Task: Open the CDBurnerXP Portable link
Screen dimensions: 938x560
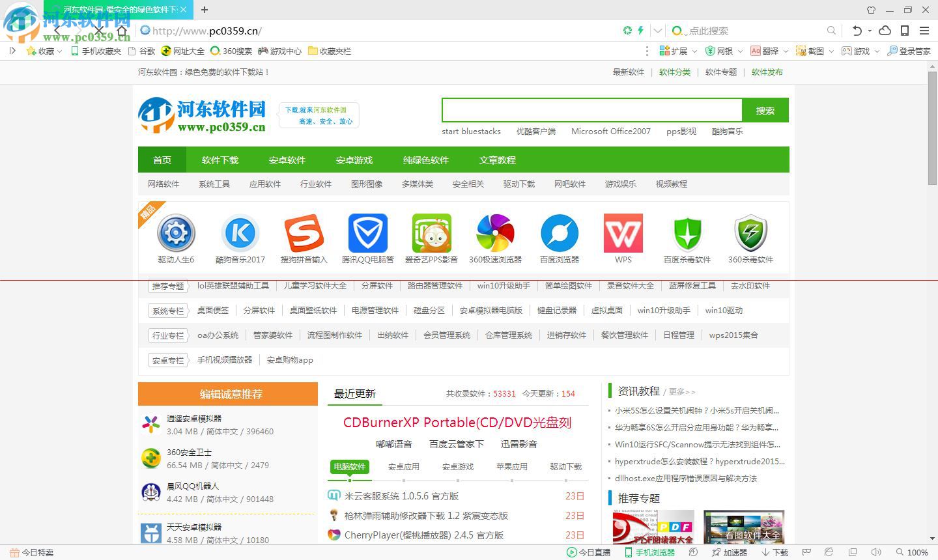Action: coord(458,423)
